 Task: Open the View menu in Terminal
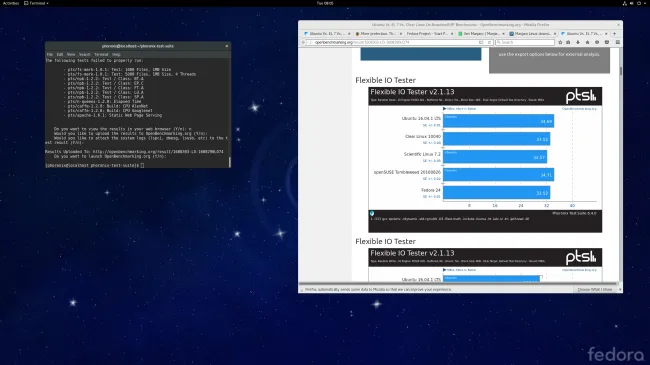[x=71, y=54]
